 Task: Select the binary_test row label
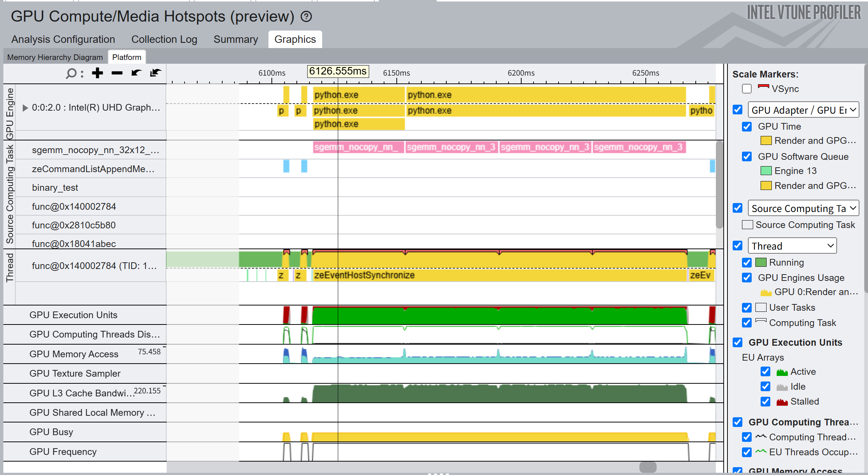[x=55, y=188]
